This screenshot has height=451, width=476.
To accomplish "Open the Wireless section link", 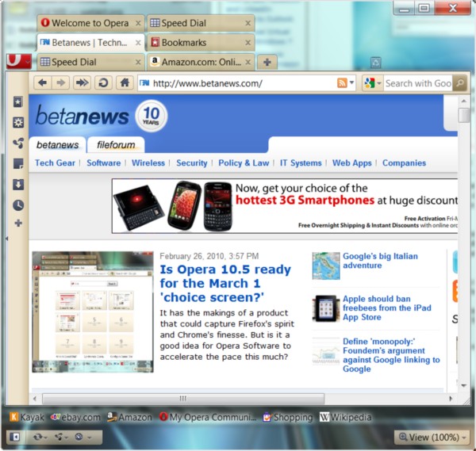I will [x=148, y=162].
